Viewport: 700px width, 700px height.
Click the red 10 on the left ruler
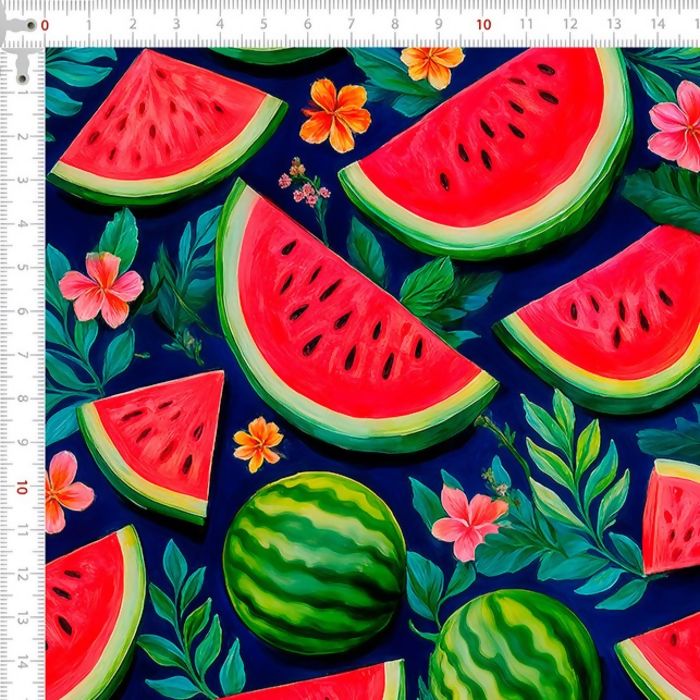pyautogui.click(x=21, y=487)
